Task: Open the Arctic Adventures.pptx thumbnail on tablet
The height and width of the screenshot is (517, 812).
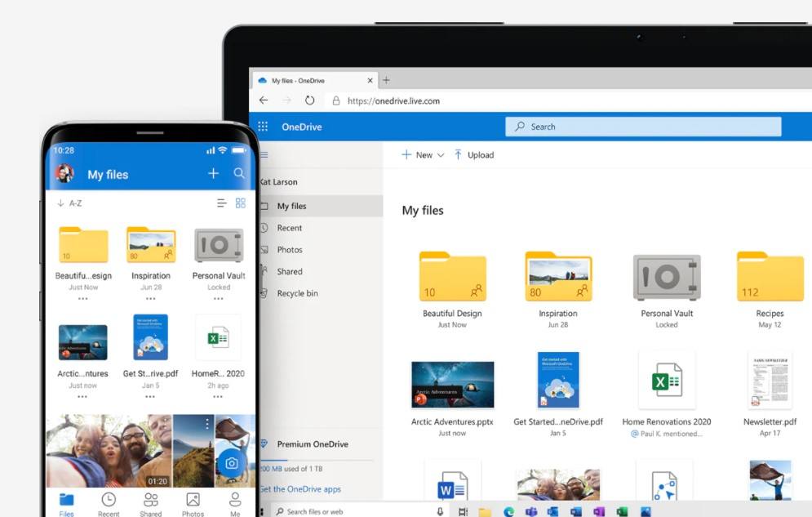Action: click(x=453, y=385)
